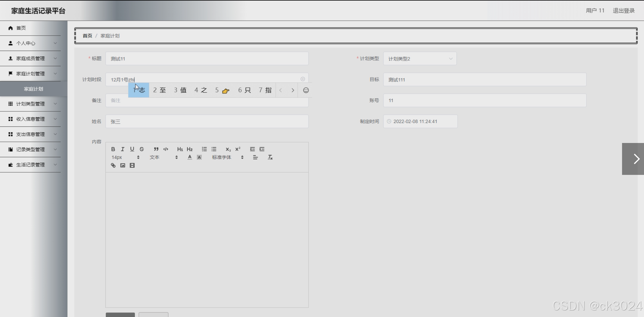Open the 计划类型 dropdown
Image resolution: width=644 pixels, height=317 pixels.
coord(420,58)
